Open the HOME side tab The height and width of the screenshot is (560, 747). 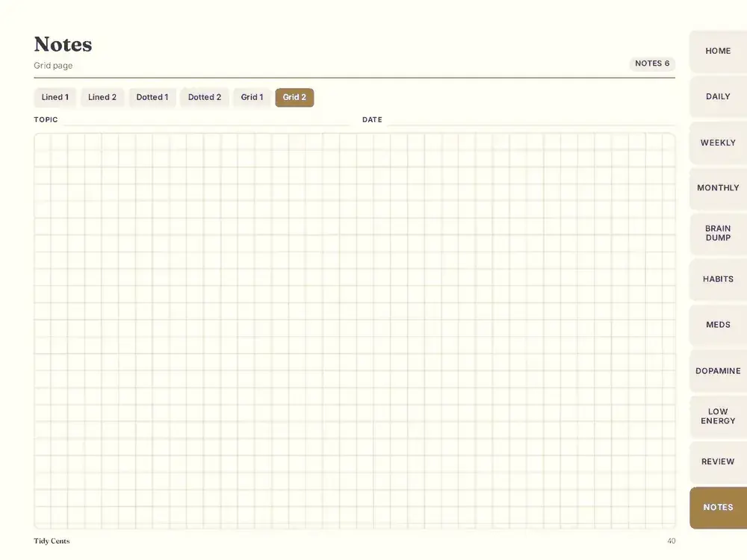pyautogui.click(x=718, y=51)
